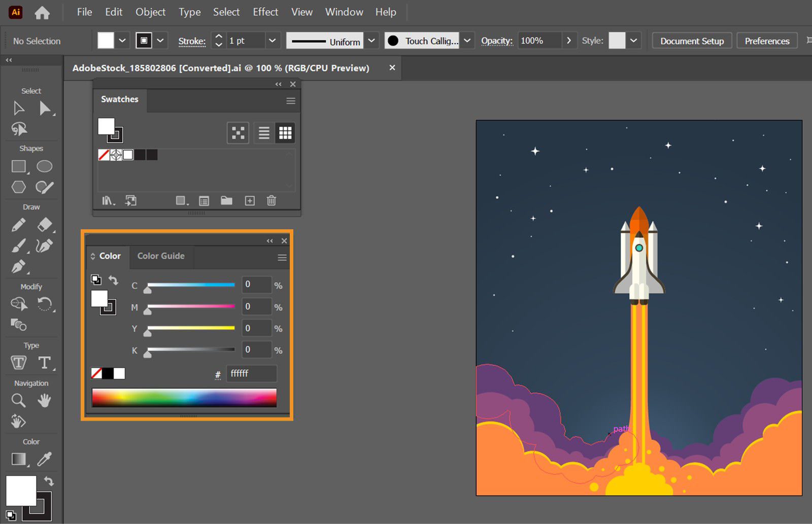Select the Eraser tool in the toolbar

point(45,225)
